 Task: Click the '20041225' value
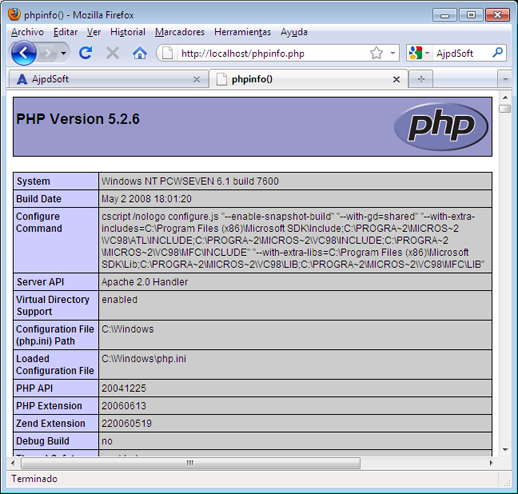point(124,388)
